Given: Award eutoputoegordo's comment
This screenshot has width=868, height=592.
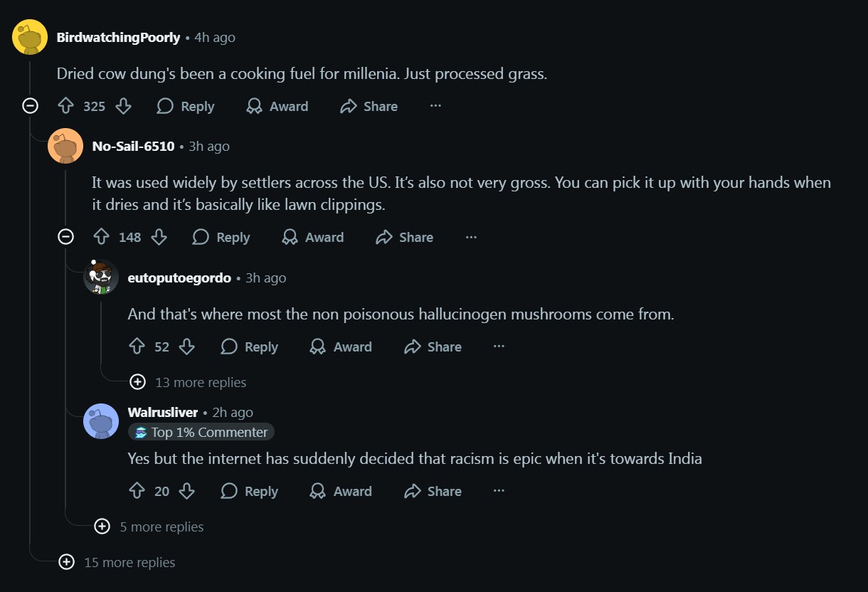Looking at the screenshot, I should coord(341,347).
